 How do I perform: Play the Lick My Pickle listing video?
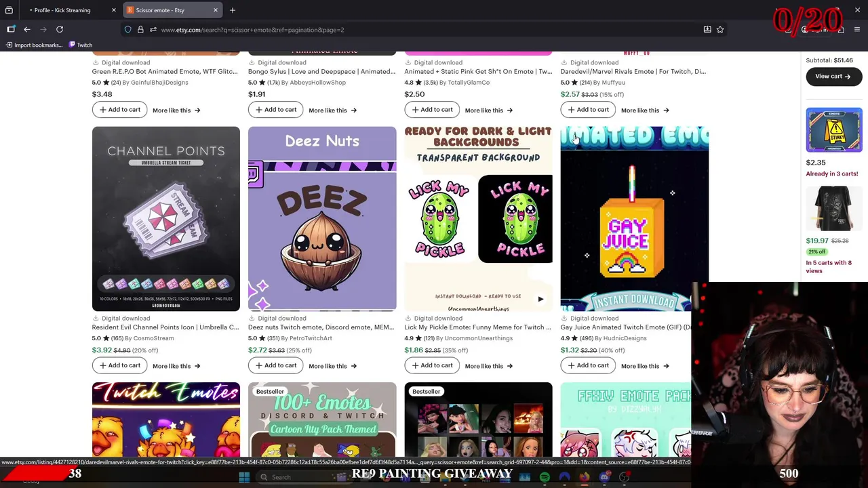540,299
